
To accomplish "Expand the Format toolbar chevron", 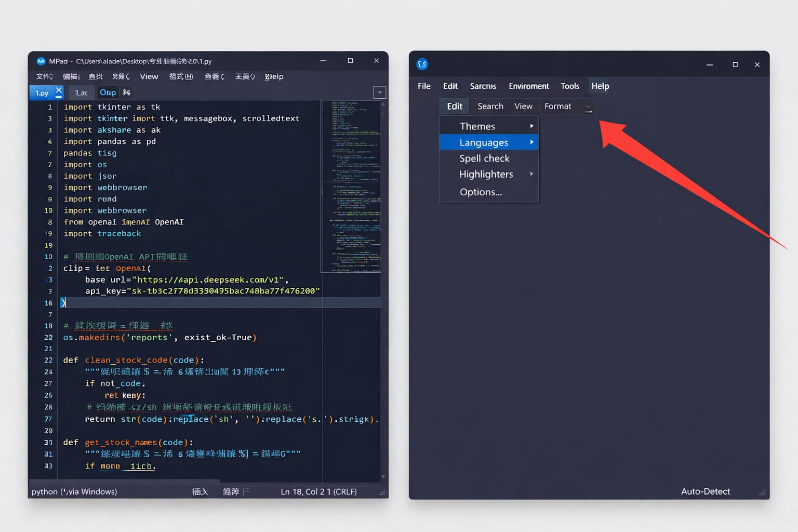I will coord(588,107).
